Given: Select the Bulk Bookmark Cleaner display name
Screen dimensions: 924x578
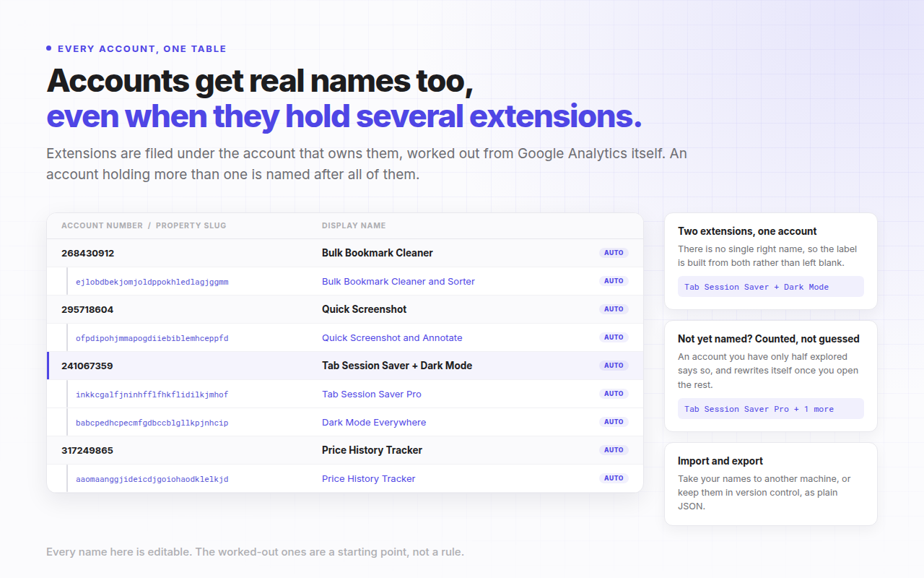Looking at the screenshot, I should (x=378, y=253).
